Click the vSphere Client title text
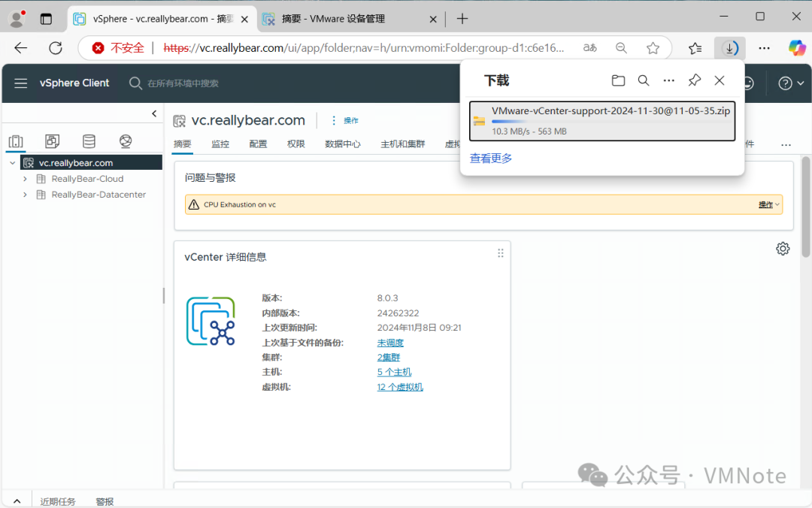Viewport: 812px width, 508px height. coord(74,83)
